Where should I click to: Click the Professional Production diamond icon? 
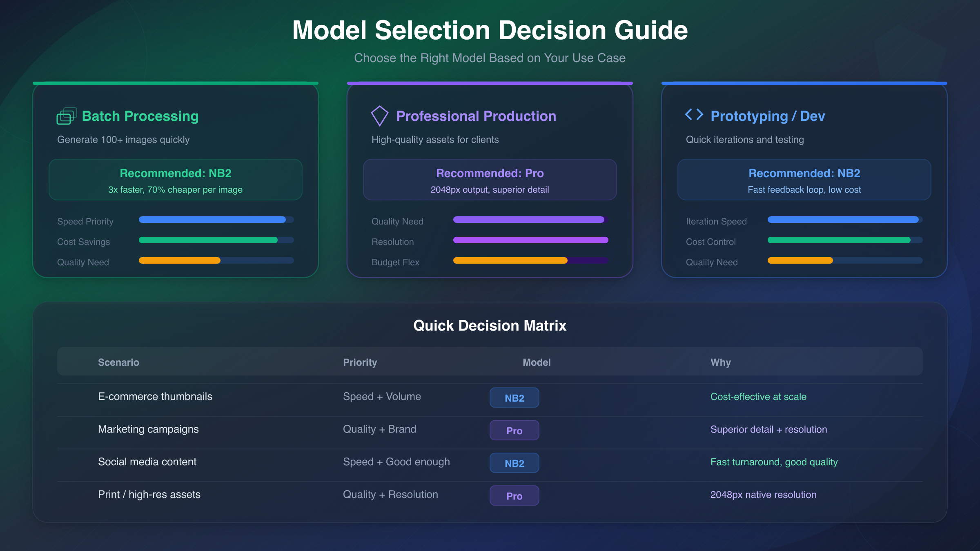point(379,116)
